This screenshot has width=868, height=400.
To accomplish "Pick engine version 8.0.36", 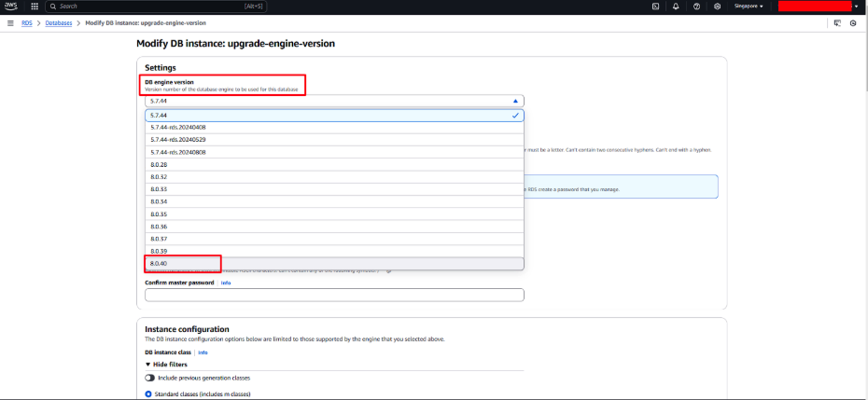I will click(334, 227).
